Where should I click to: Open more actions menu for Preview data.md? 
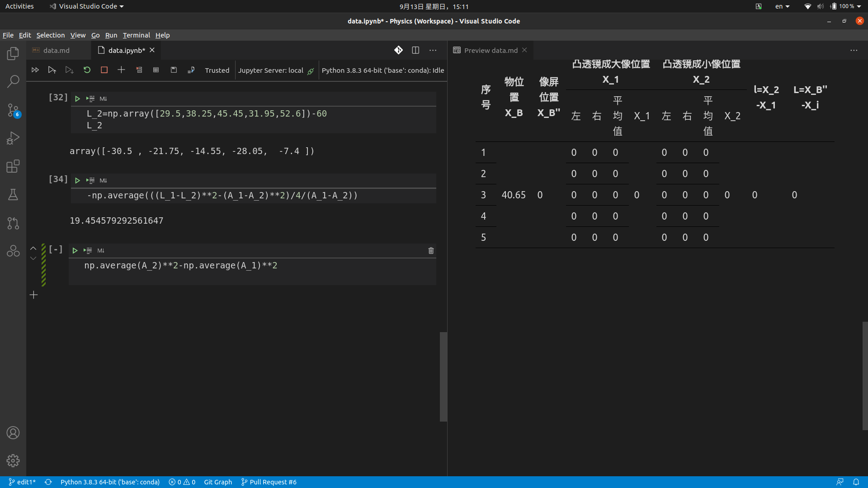pos(854,50)
